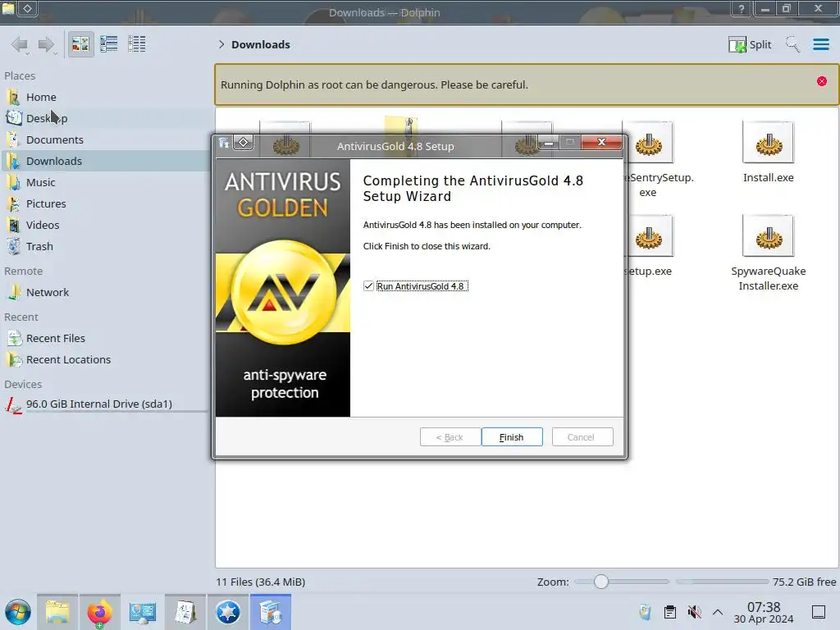Expand the breadcrumb arrow before Downloads

click(x=221, y=44)
